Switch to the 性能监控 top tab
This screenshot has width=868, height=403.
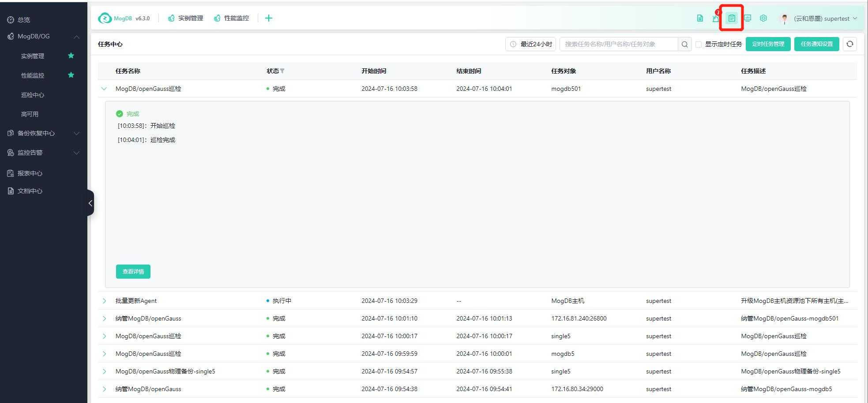coord(231,18)
